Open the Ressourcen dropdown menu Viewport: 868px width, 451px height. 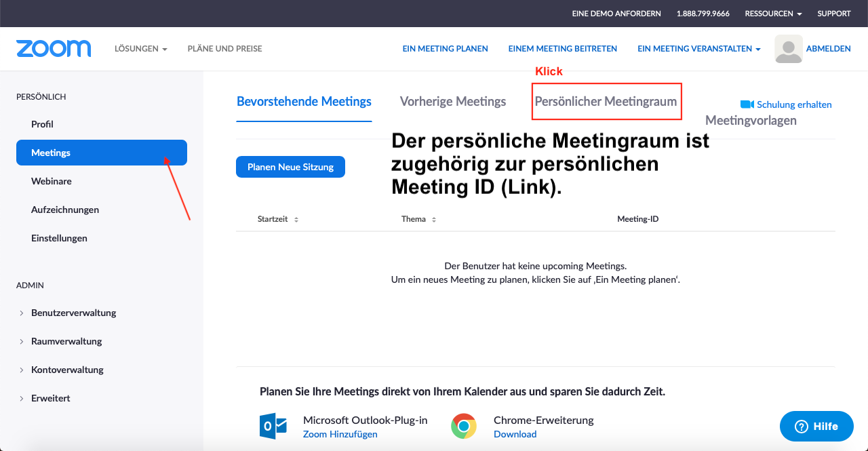pyautogui.click(x=773, y=14)
